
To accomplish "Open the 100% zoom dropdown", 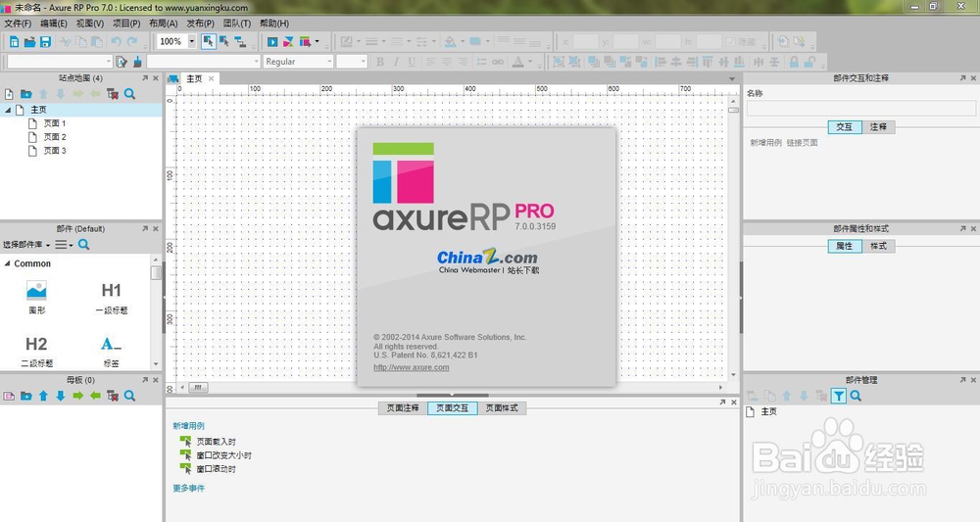I will tap(191, 42).
